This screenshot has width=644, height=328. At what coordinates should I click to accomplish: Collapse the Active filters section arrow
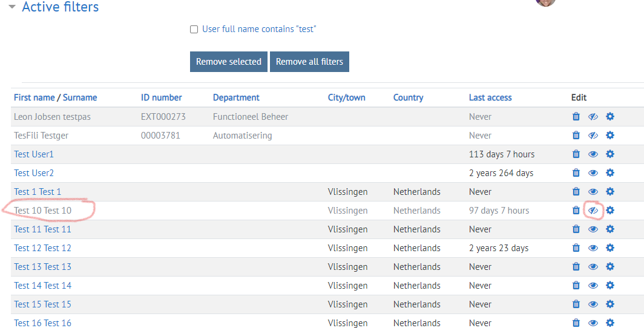pyautogui.click(x=12, y=7)
